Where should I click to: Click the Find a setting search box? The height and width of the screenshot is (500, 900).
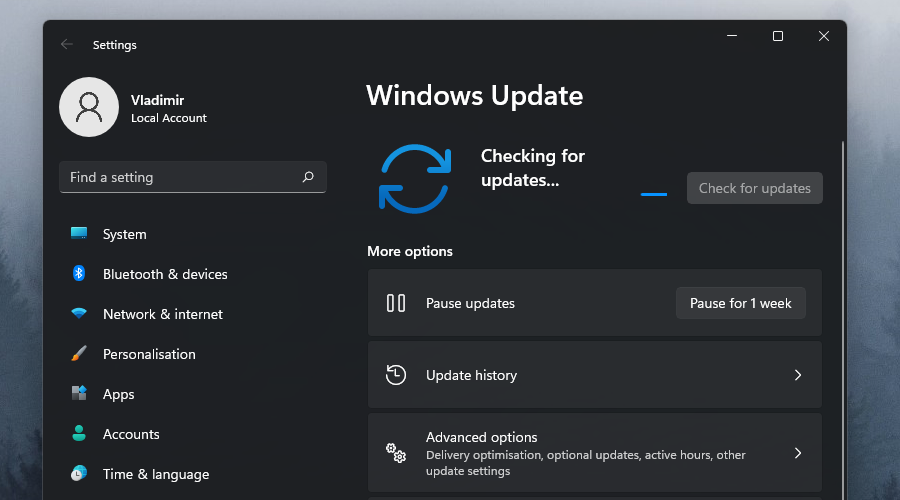[x=180, y=177]
